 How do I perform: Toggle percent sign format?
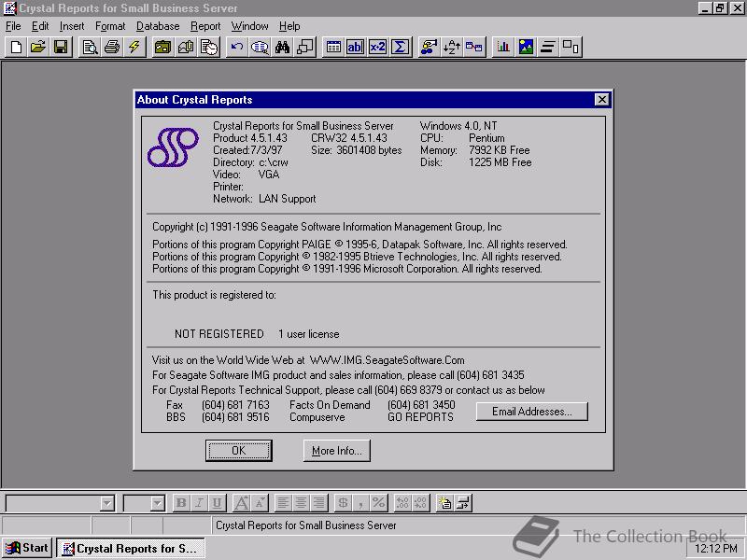coord(379,503)
